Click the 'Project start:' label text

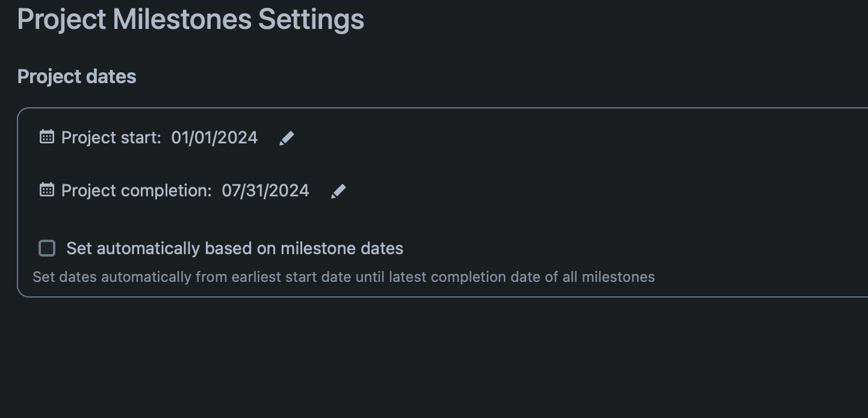pyautogui.click(x=111, y=138)
